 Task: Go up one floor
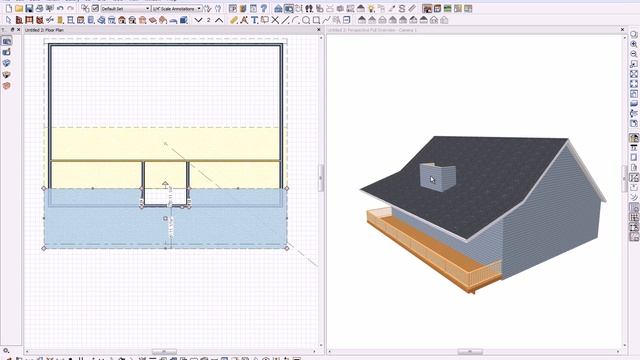point(219,20)
